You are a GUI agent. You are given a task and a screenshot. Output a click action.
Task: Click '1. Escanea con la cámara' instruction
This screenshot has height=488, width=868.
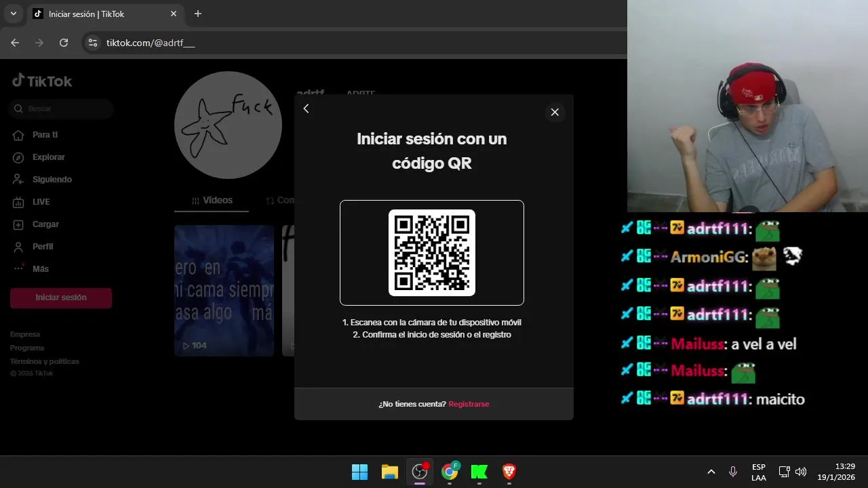click(x=432, y=323)
